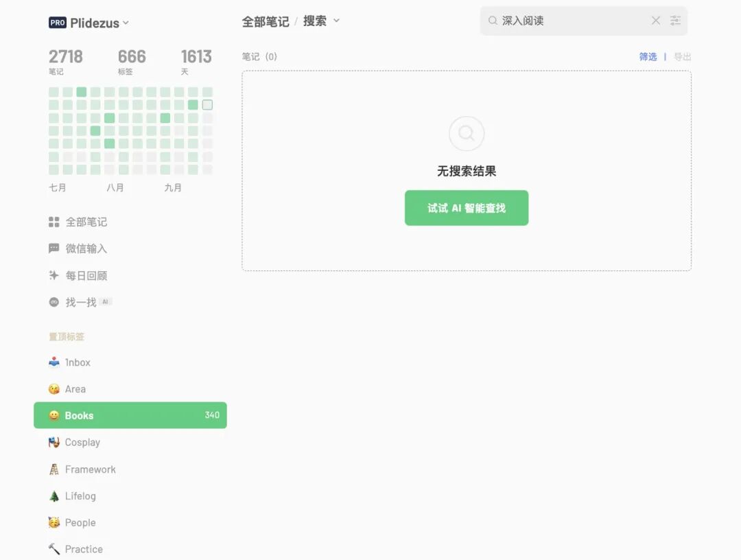Viewport: 741px width, 560px height.
Task: Click the Framework ladder emoji icon
Action: (54, 469)
